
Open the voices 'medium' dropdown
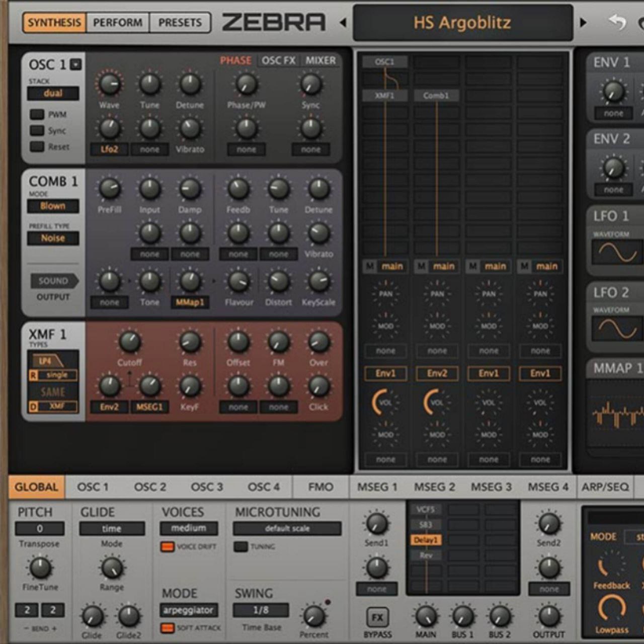[x=189, y=528]
